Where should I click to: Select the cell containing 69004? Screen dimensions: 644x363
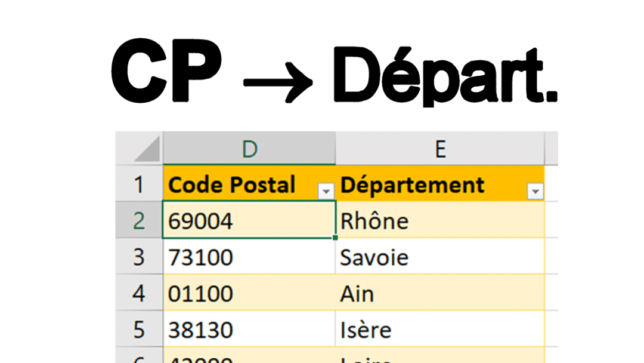239,220
